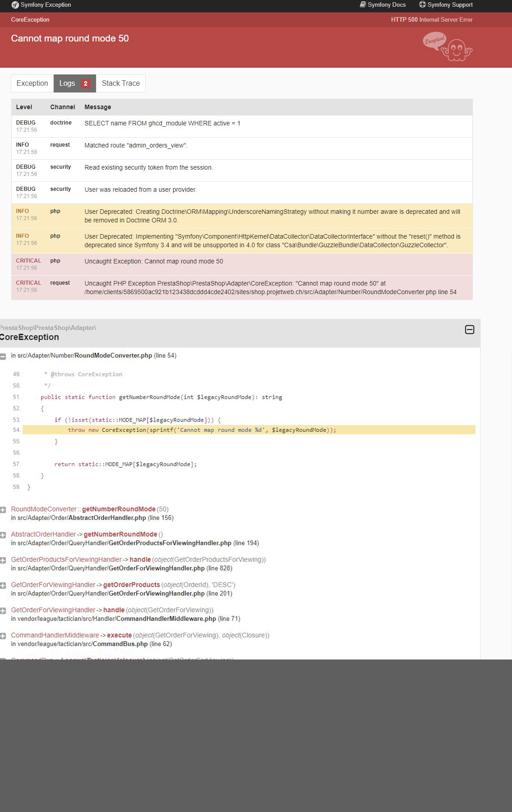Click the return static::MODE_MAP code line

(x=126, y=464)
